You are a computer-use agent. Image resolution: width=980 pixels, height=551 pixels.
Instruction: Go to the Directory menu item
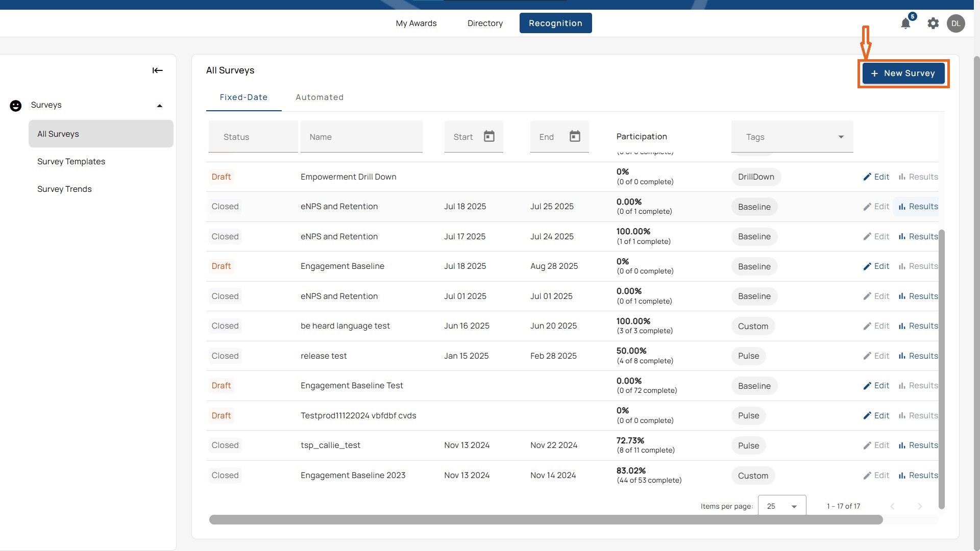[x=485, y=23]
